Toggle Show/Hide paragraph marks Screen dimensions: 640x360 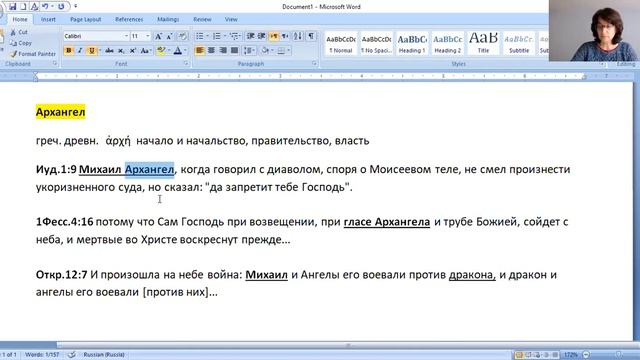pyautogui.click(x=311, y=36)
